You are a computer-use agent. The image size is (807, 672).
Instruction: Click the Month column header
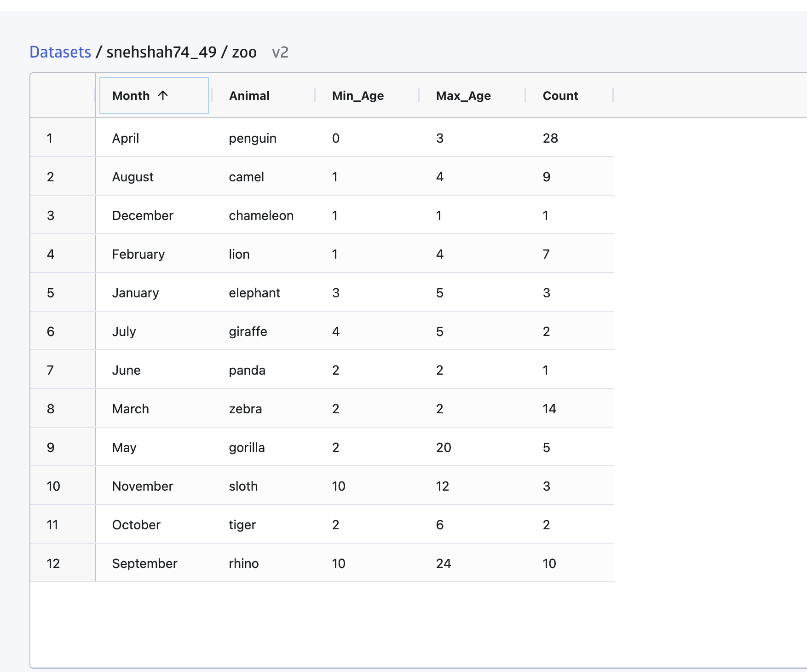154,95
